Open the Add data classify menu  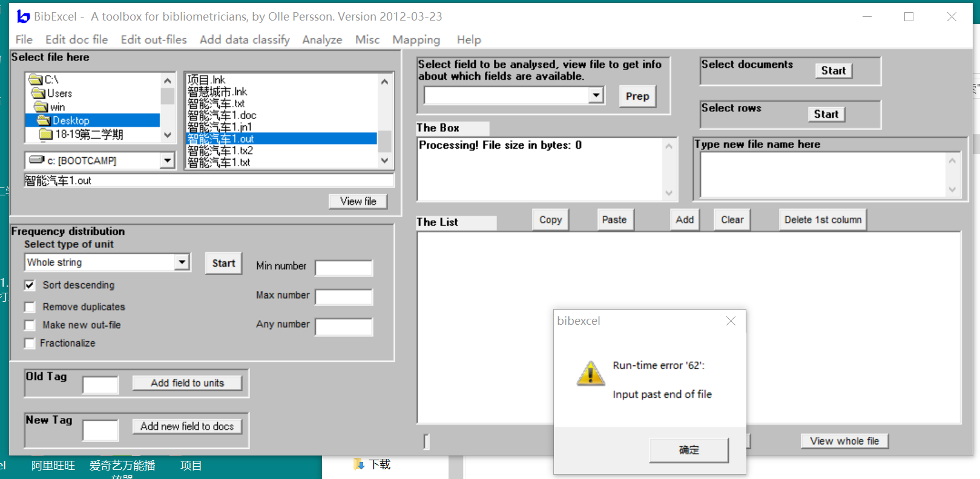tap(245, 40)
